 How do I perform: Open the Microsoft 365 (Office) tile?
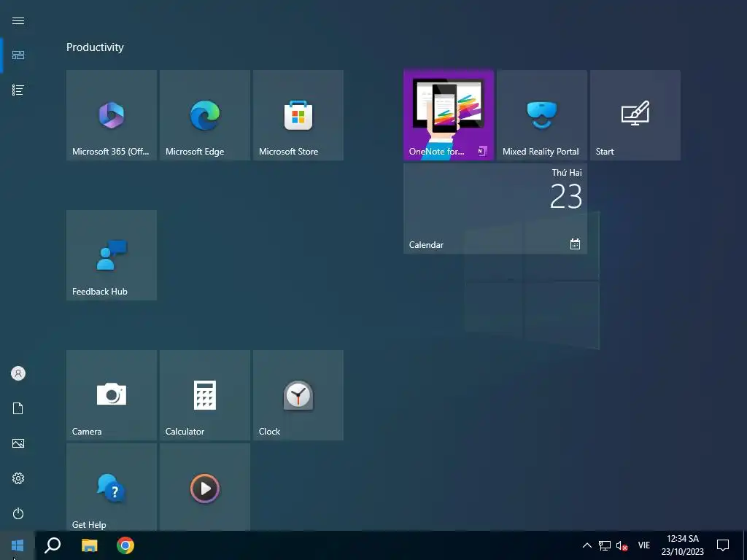coord(112,115)
